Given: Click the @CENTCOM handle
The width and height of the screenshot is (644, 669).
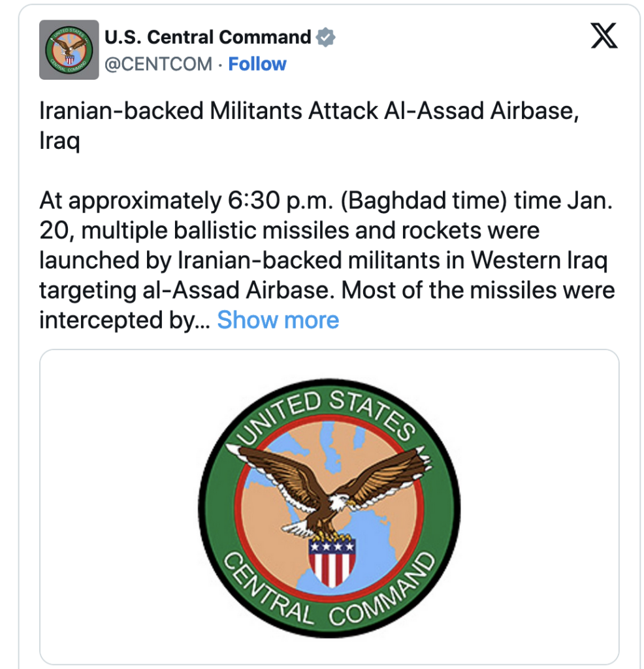Looking at the screenshot, I should tap(158, 64).
